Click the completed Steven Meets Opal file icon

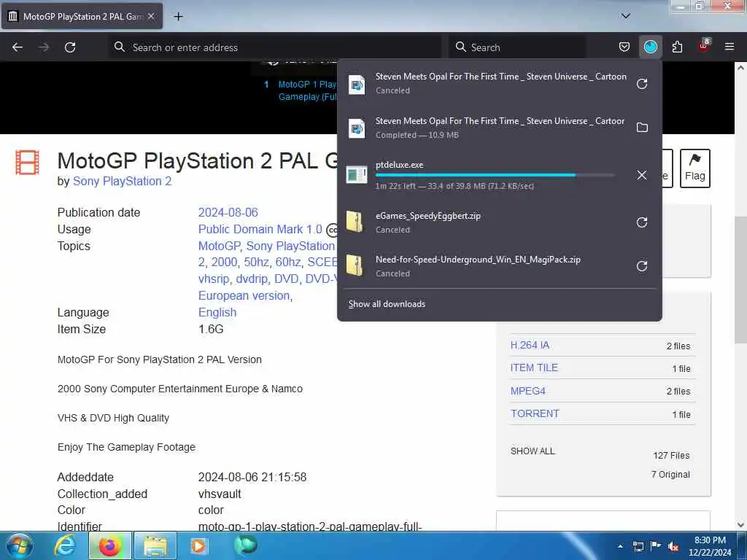[356, 128]
